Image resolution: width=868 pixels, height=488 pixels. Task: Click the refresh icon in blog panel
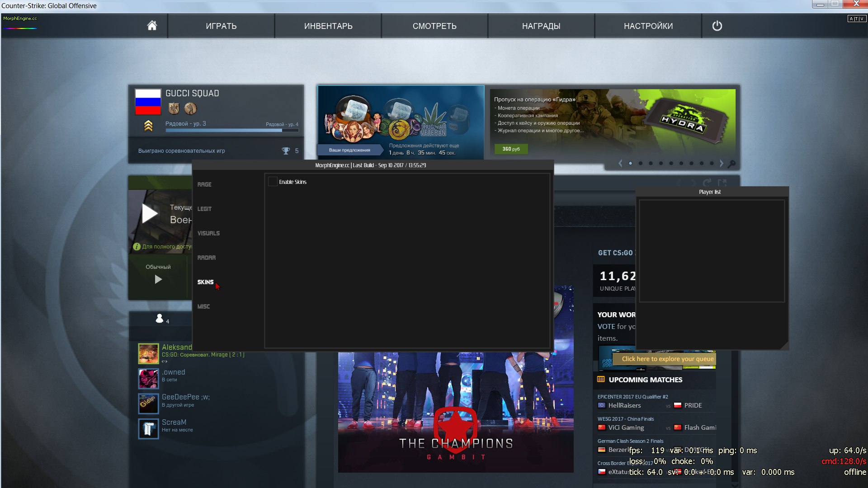(707, 182)
